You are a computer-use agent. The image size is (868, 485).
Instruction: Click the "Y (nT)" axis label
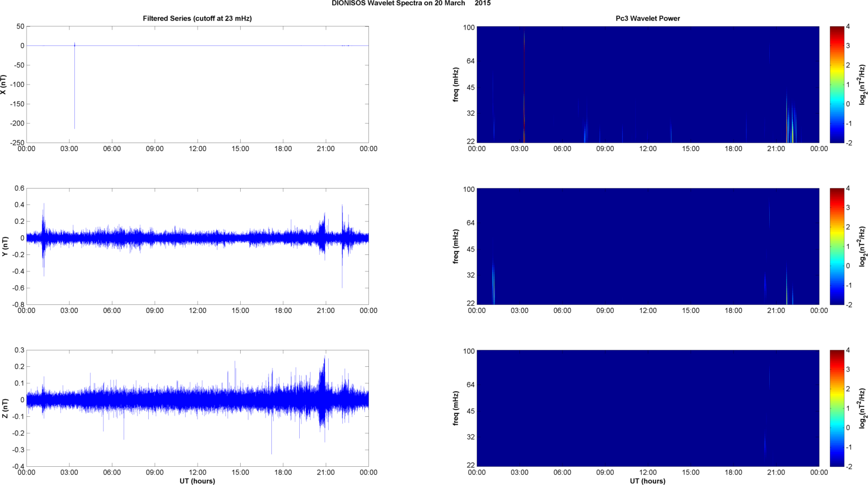point(4,246)
